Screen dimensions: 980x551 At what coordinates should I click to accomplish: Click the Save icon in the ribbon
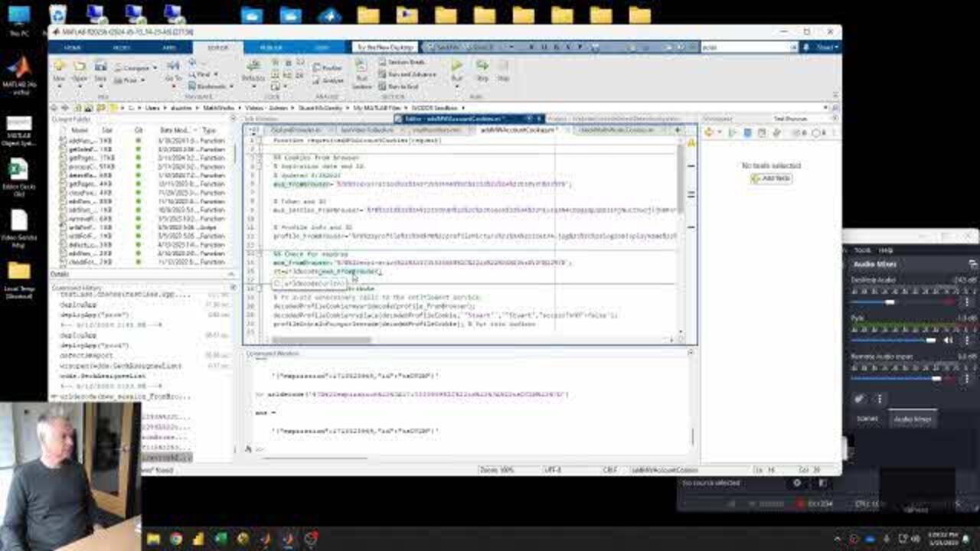pos(100,69)
